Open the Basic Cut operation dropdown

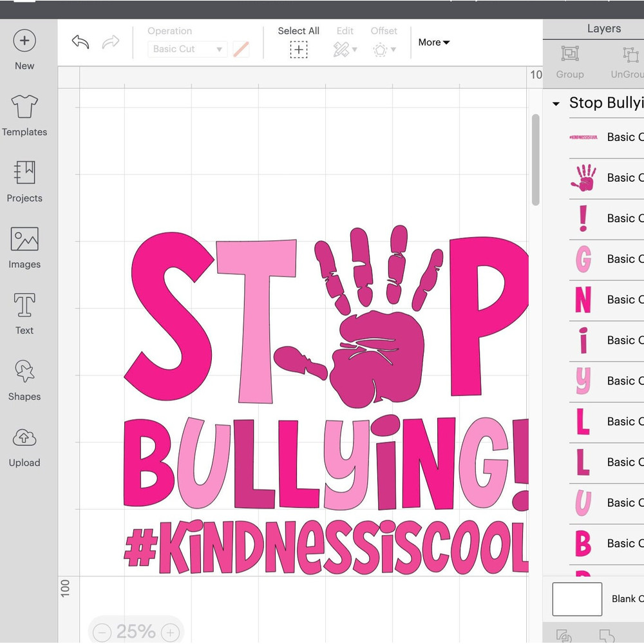tap(187, 49)
